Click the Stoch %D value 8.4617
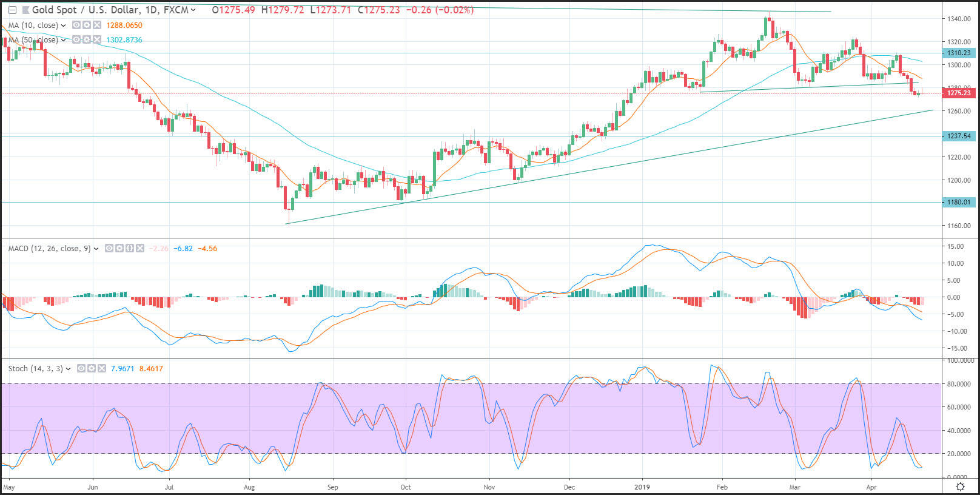 [151, 369]
